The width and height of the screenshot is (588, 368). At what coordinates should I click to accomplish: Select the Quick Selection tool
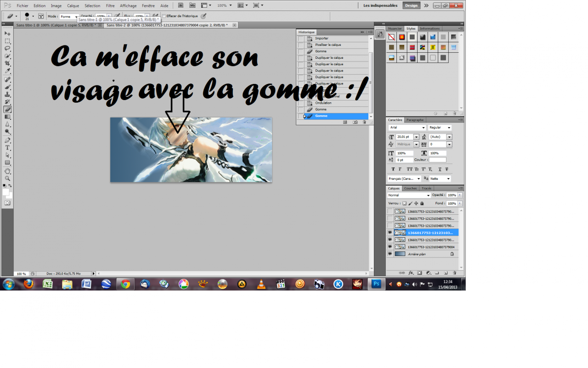[7, 56]
